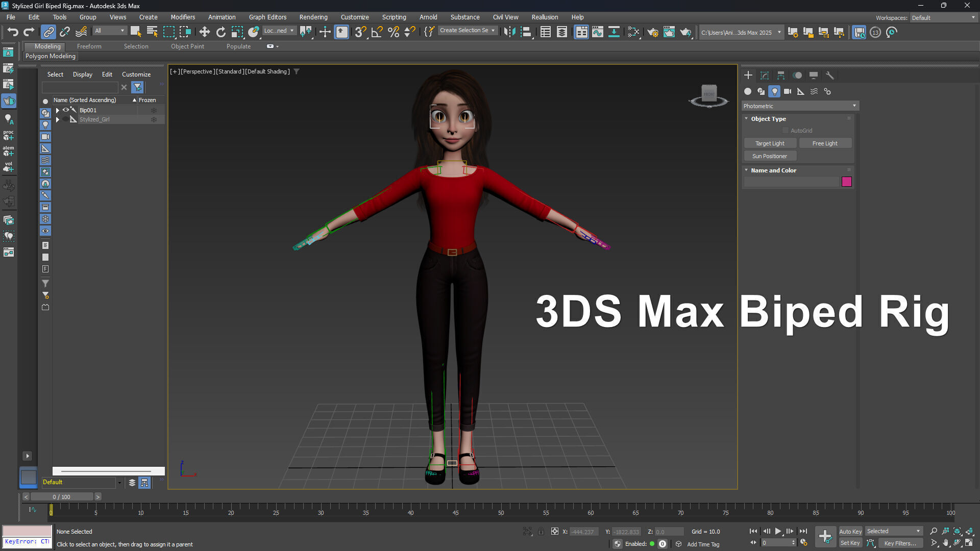980x551 pixels.
Task: Click the object name input field
Action: click(x=791, y=182)
